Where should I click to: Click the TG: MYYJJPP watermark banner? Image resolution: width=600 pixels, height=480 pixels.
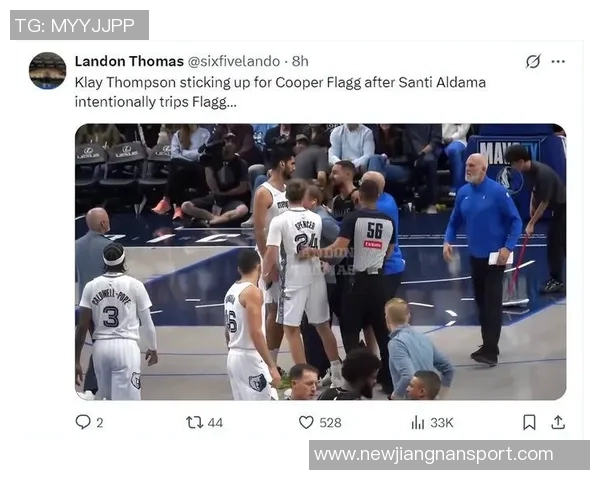click(80, 25)
